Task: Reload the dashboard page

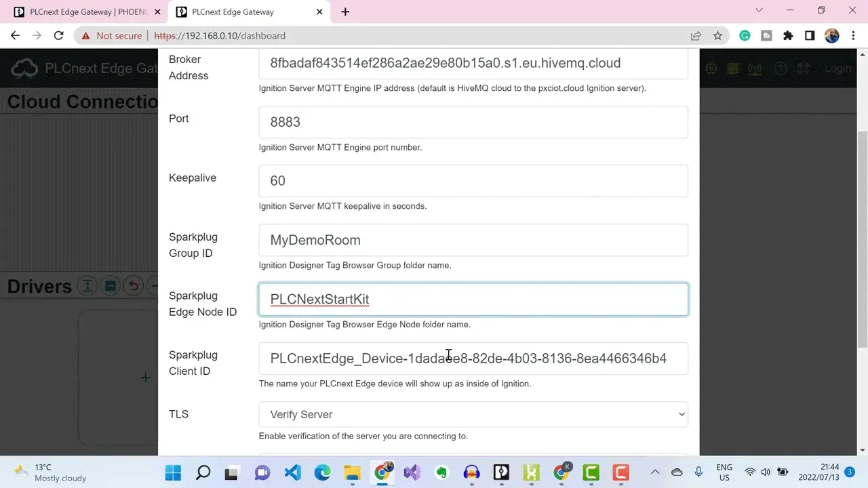Action: tap(59, 36)
